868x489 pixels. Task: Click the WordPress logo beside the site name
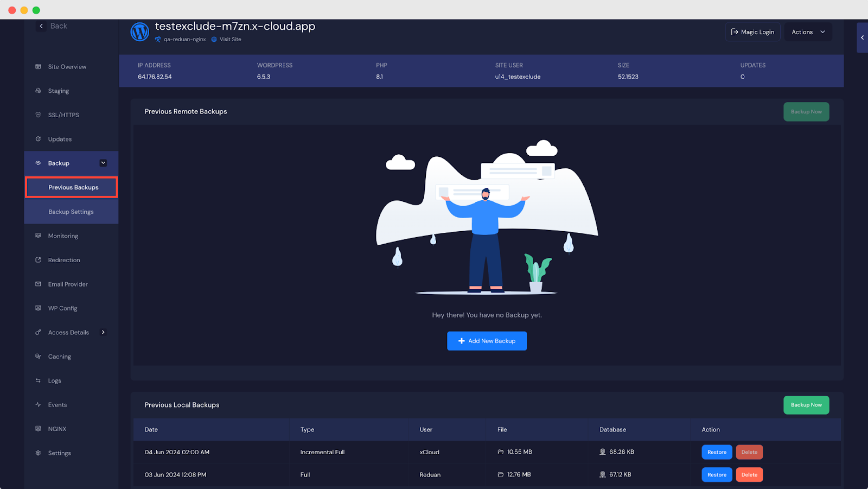click(140, 31)
